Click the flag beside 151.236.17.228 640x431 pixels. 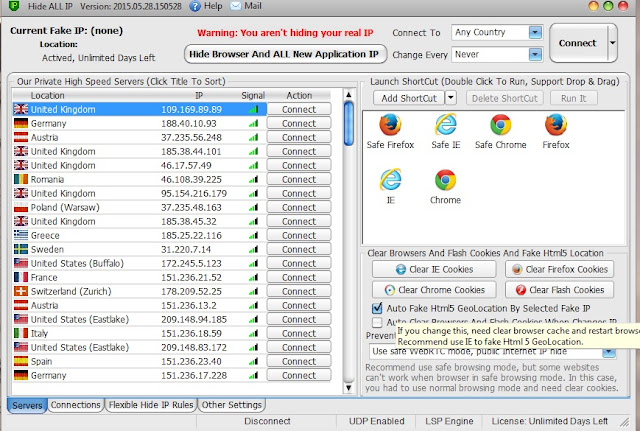point(21,375)
